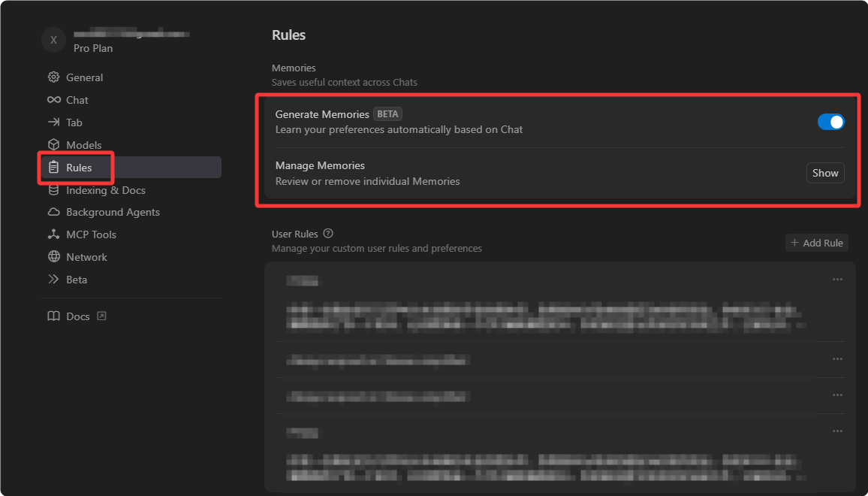The height and width of the screenshot is (496, 868).
Task: Click the Background Agents cloud icon
Action: coord(54,212)
